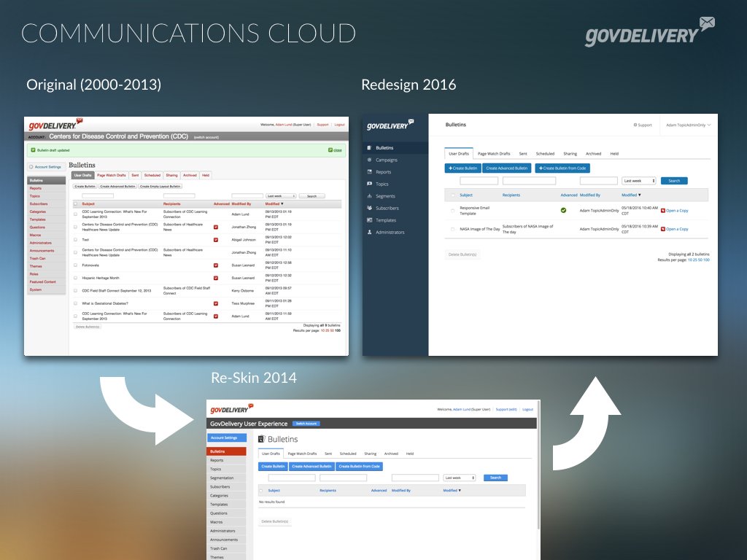747x560 pixels.
Task: Click the Templates icon in the 2016 sidebar
Action: (371, 220)
